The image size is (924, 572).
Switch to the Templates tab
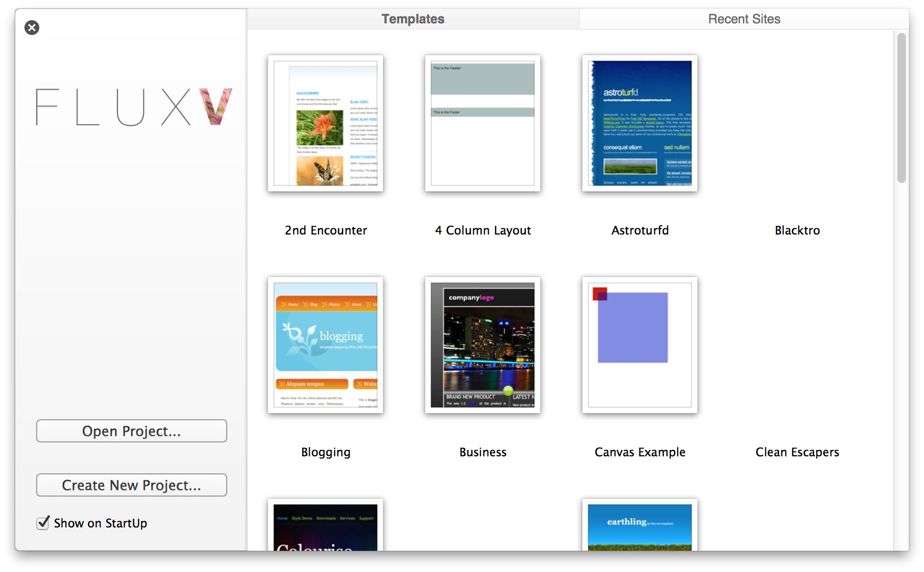pos(413,19)
